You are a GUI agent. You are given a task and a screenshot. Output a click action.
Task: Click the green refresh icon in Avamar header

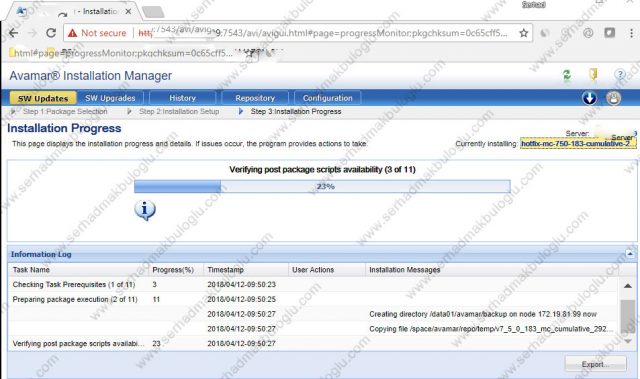[567, 75]
